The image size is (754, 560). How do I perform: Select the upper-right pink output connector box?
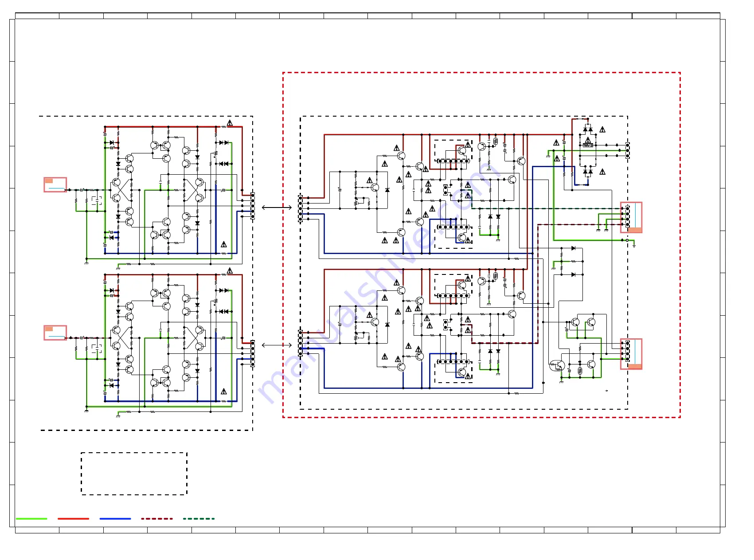(631, 218)
